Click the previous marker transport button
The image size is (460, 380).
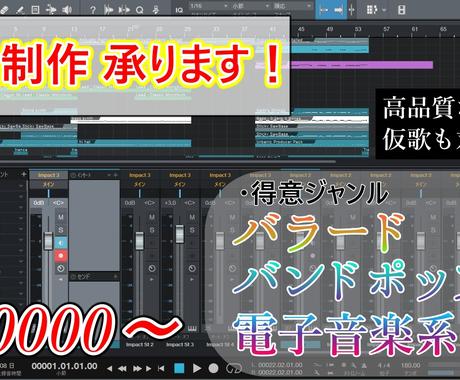(x=109, y=369)
